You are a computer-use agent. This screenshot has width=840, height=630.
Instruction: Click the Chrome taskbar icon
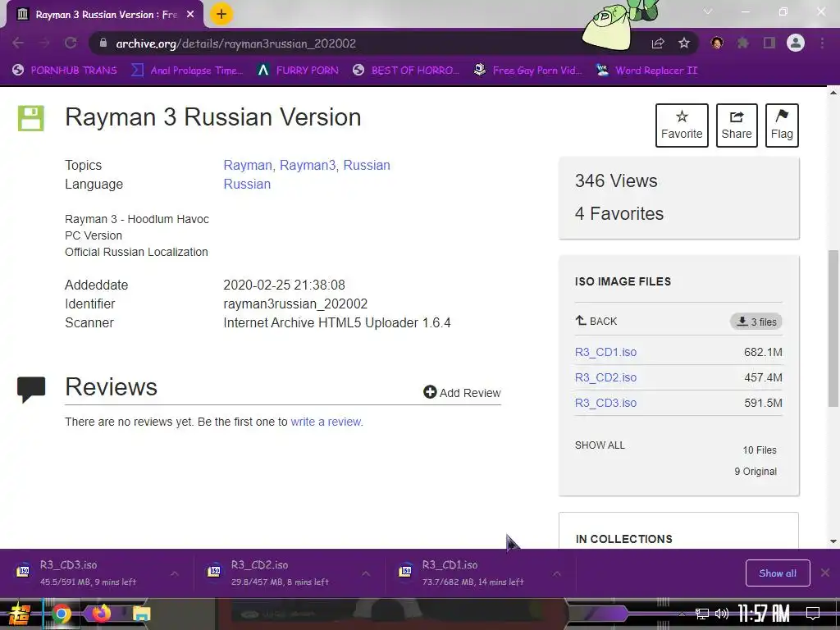(x=61, y=614)
